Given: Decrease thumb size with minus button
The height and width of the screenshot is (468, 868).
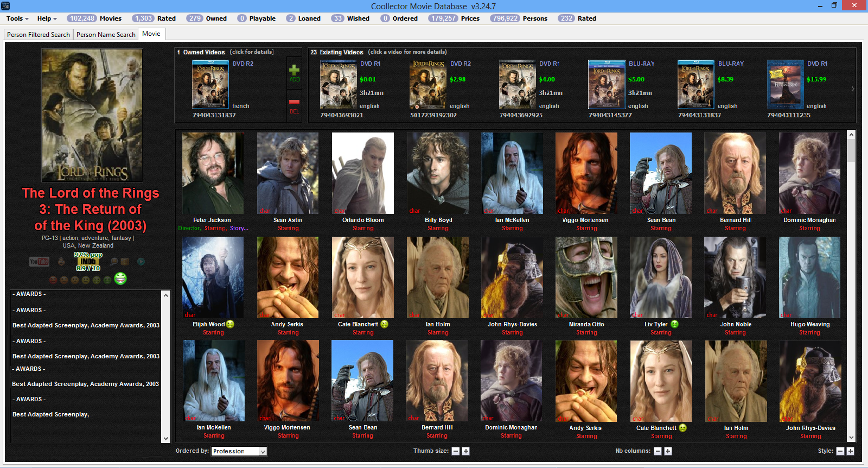Looking at the screenshot, I should pos(456,451).
